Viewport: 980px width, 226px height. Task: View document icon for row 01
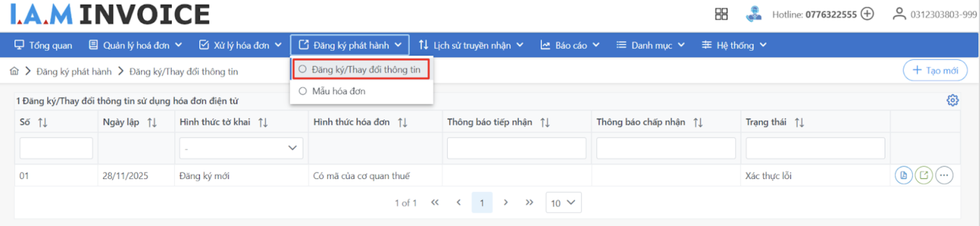click(903, 175)
